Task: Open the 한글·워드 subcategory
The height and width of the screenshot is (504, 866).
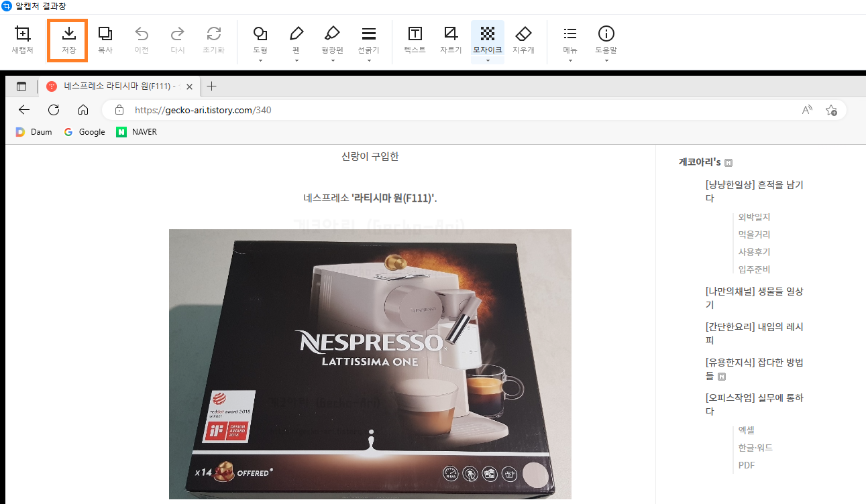Action: [755, 448]
